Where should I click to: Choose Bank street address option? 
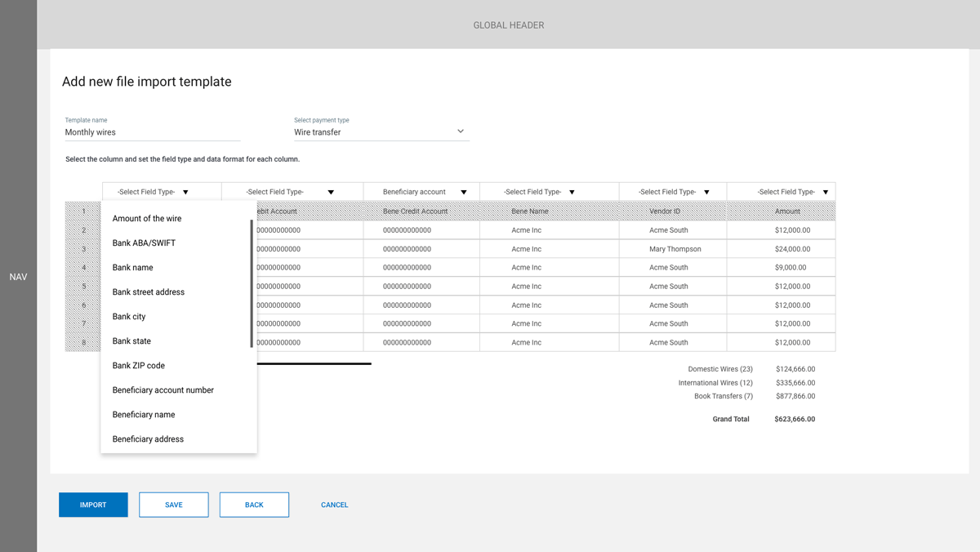179,292
